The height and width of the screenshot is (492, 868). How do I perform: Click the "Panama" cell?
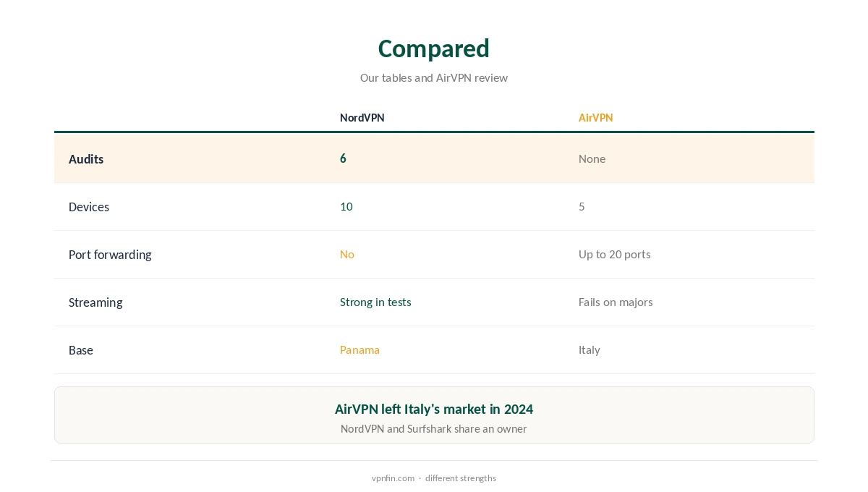(x=359, y=349)
